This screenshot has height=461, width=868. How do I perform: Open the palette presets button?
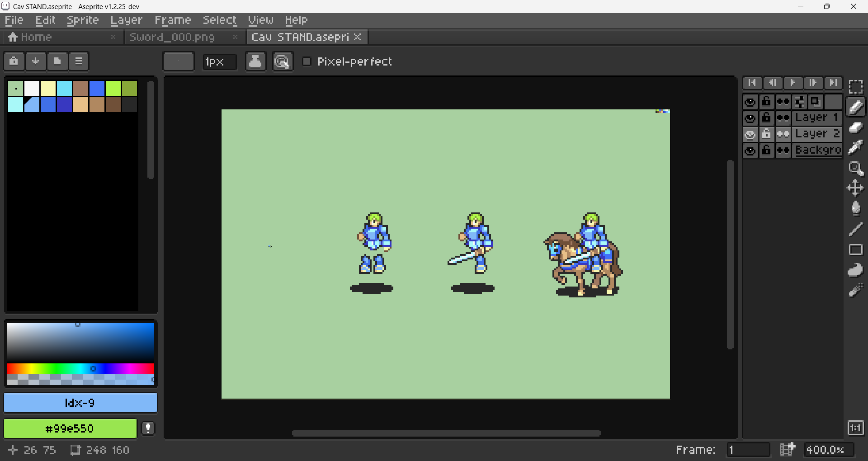(57, 61)
